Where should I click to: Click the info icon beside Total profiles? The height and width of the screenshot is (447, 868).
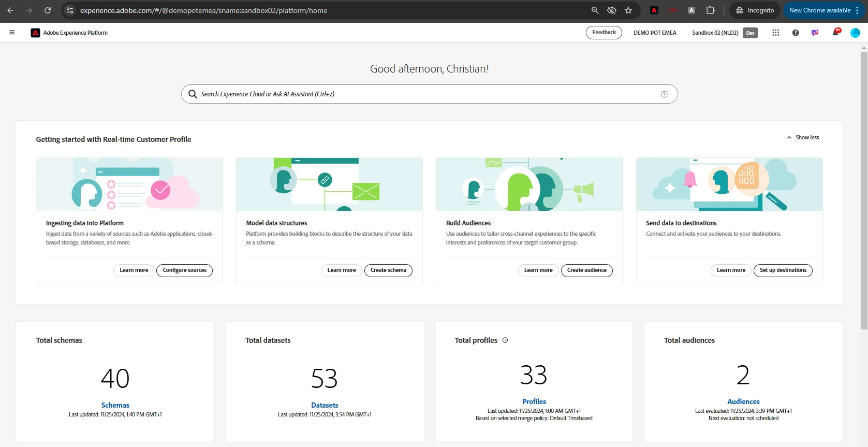(505, 340)
